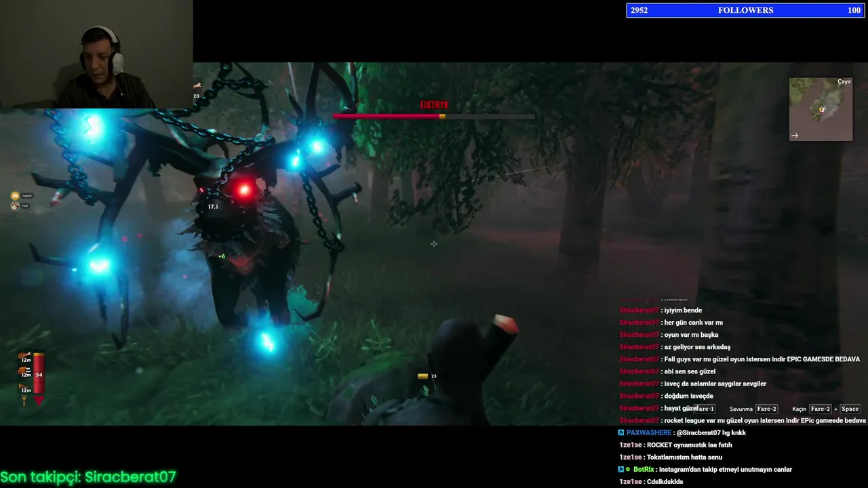Click the 'isveç da selamlar saygılar sevgiler' message
This screenshot has width=868, height=488.
pos(715,384)
